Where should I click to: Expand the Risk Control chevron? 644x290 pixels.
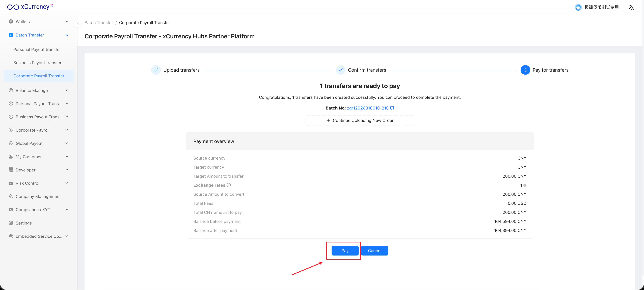[67, 183]
